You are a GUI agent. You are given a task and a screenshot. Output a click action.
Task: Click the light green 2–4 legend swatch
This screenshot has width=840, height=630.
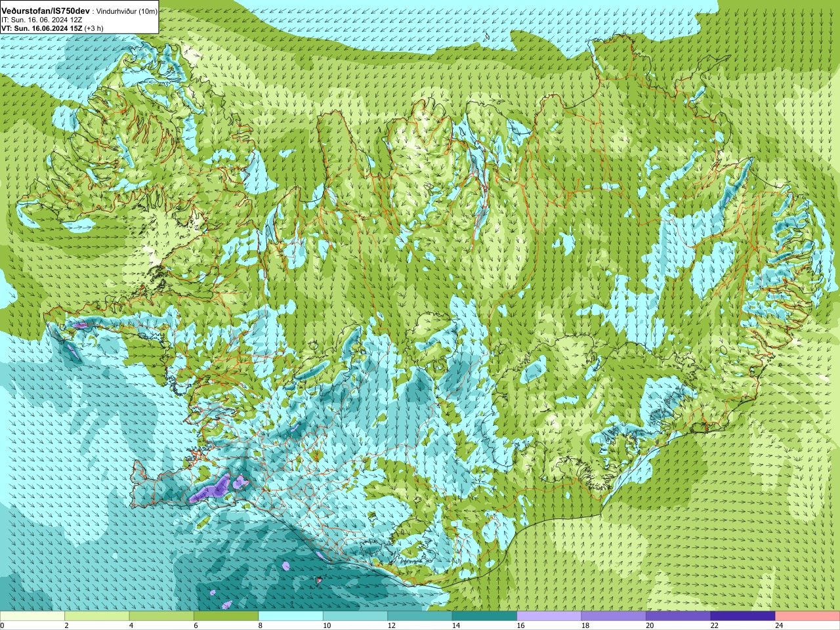click(x=96, y=616)
